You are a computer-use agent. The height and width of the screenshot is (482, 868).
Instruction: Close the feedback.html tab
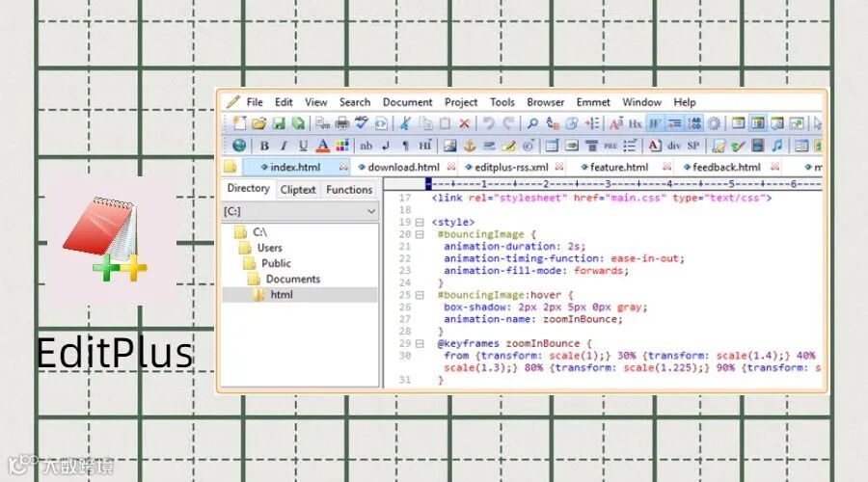[775, 167]
